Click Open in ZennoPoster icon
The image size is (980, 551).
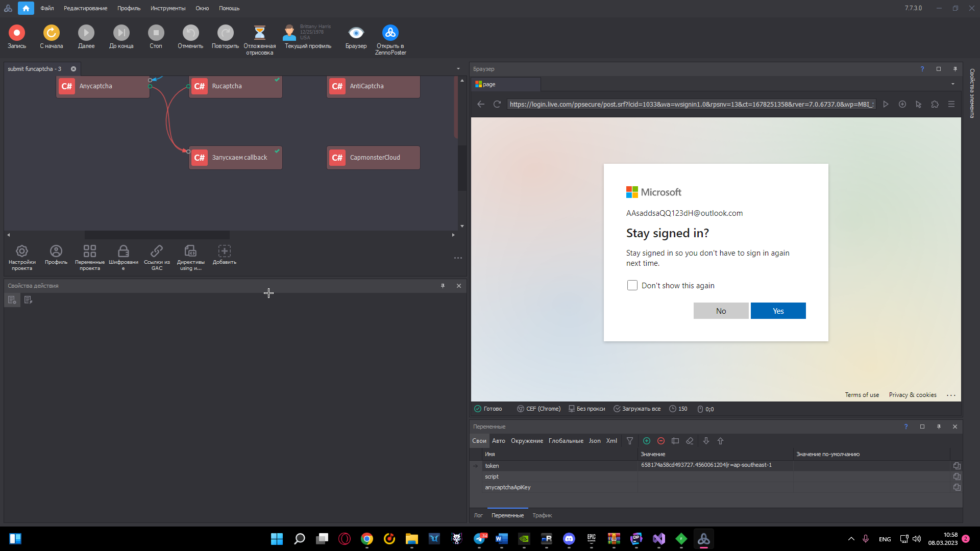[390, 33]
